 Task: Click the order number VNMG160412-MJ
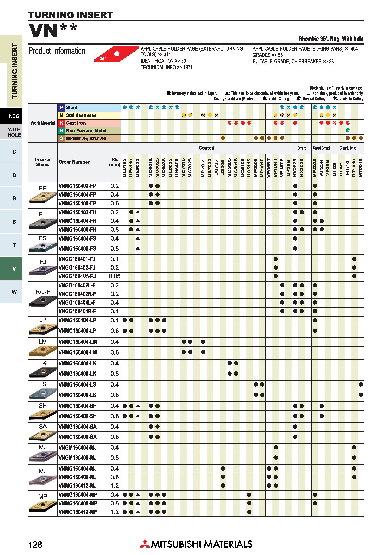pyautogui.click(x=77, y=486)
